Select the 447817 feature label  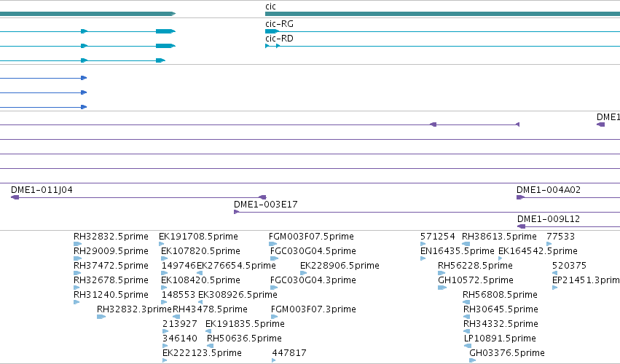click(x=289, y=353)
